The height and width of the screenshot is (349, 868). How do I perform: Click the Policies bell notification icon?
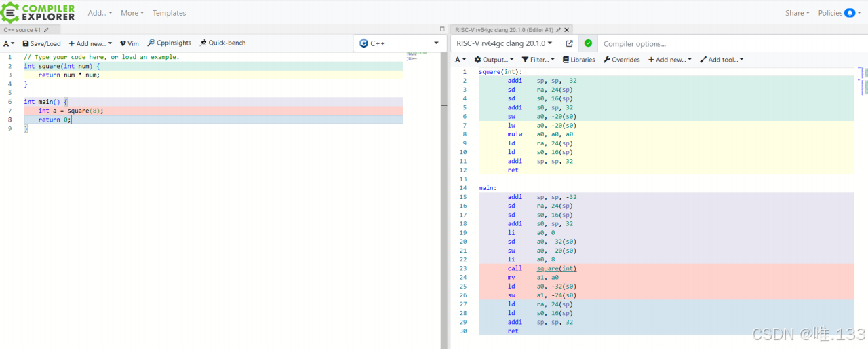[x=849, y=13]
